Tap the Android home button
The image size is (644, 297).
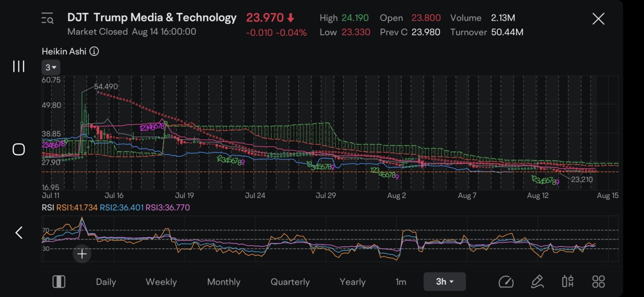click(19, 149)
